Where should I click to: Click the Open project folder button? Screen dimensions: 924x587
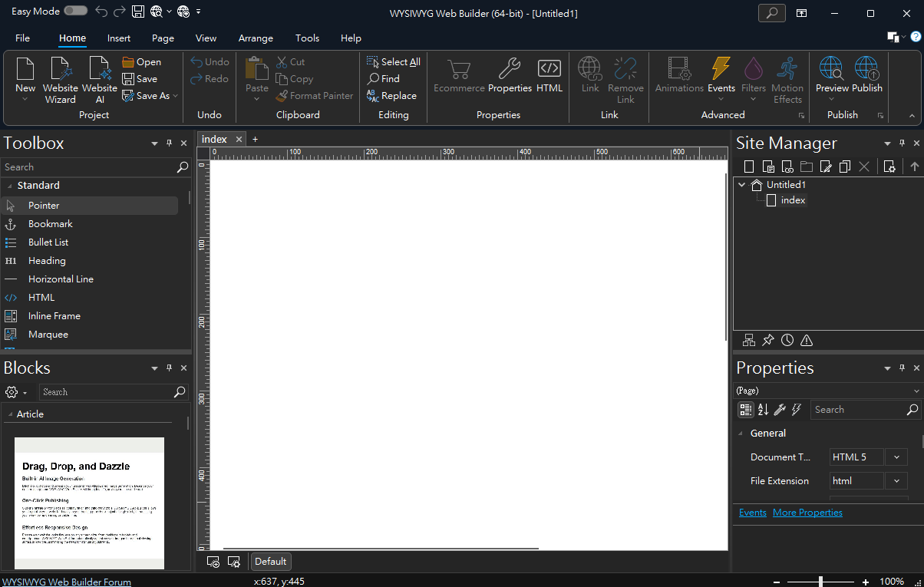point(141,62)
